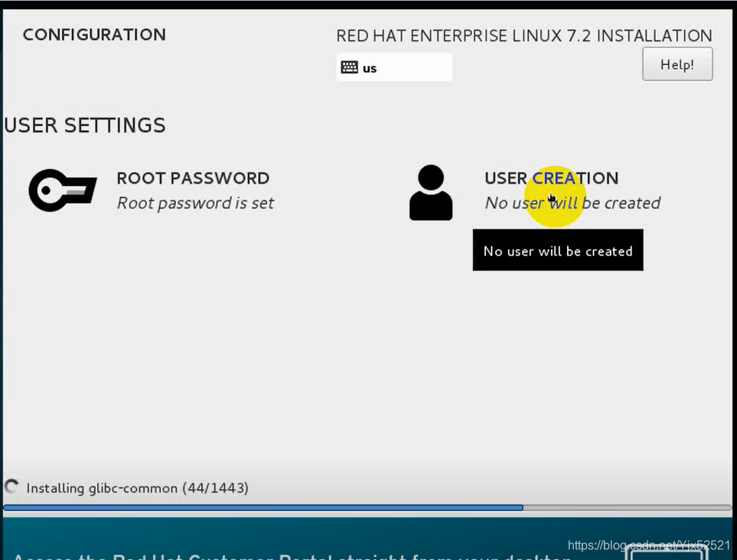Open ROOT PASSWORD settings

(193, 178)
